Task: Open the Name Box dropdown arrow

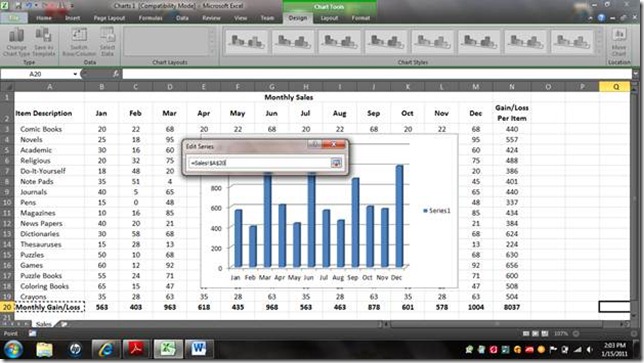Action: point(75,74)
